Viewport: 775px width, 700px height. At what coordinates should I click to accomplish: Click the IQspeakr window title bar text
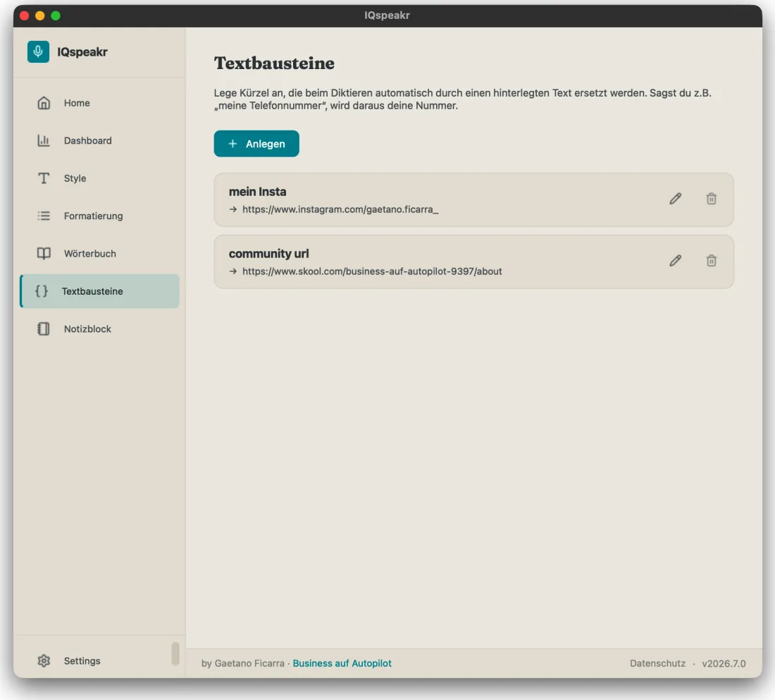pyautogui.click(x=387, y=16)
